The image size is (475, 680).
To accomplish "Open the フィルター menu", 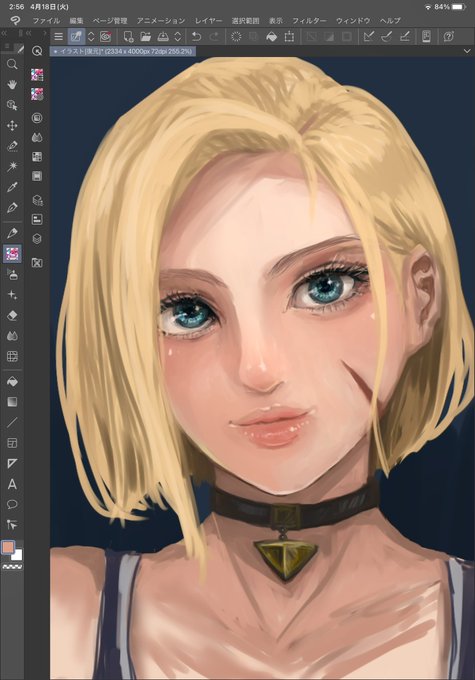I will (x=309, y=20).
